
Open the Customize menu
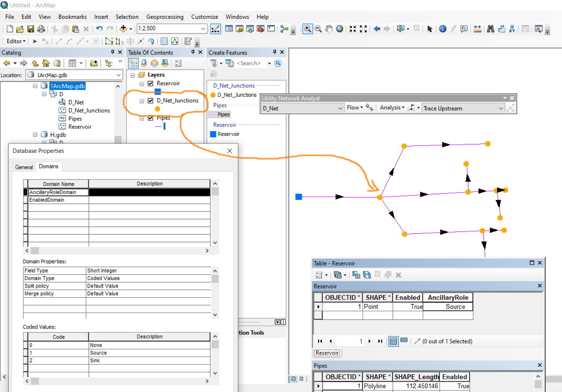pos(205,17)
